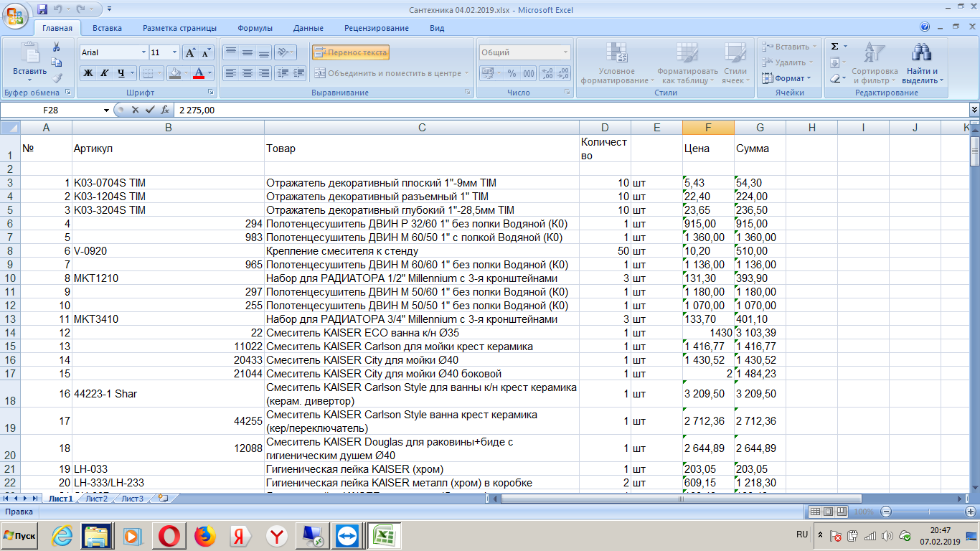Image resolution: width=980 pixels, height=551 pixels.
Task: Increase font size with large A icon
Action: pos(190,52)
